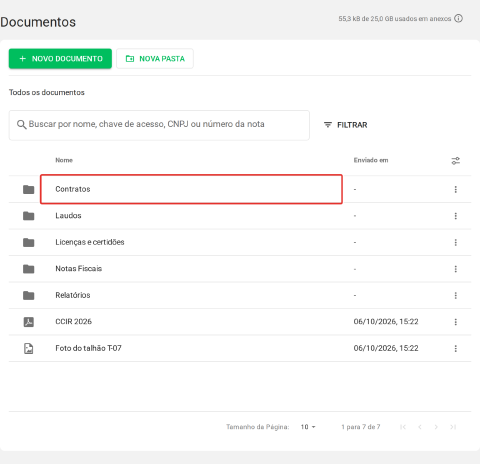Open the Laudos folder name

68,216
